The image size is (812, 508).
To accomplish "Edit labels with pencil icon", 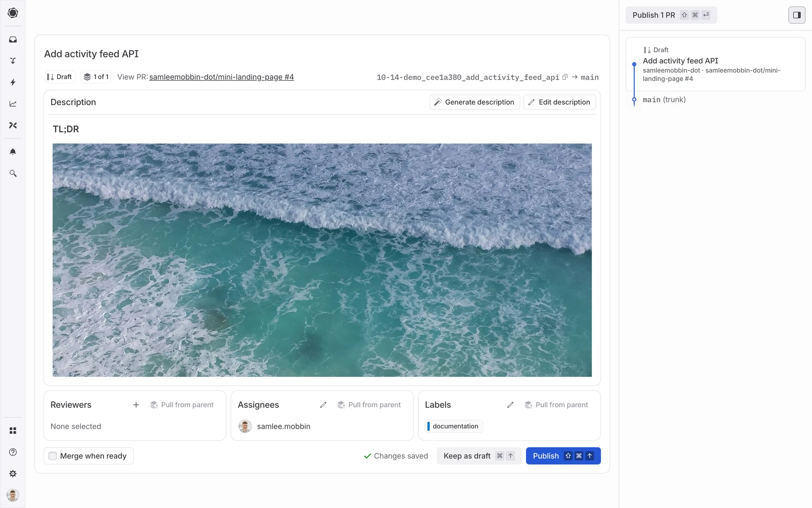I will click(x=510, y=405).
